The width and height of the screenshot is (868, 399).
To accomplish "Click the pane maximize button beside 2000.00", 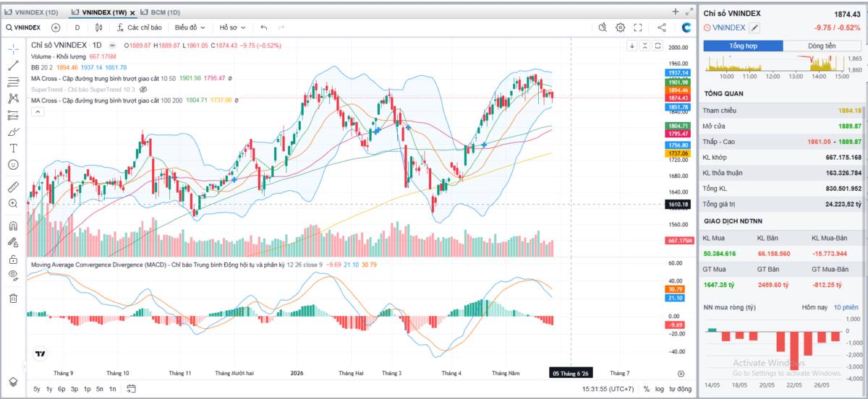I will point(658,46).
